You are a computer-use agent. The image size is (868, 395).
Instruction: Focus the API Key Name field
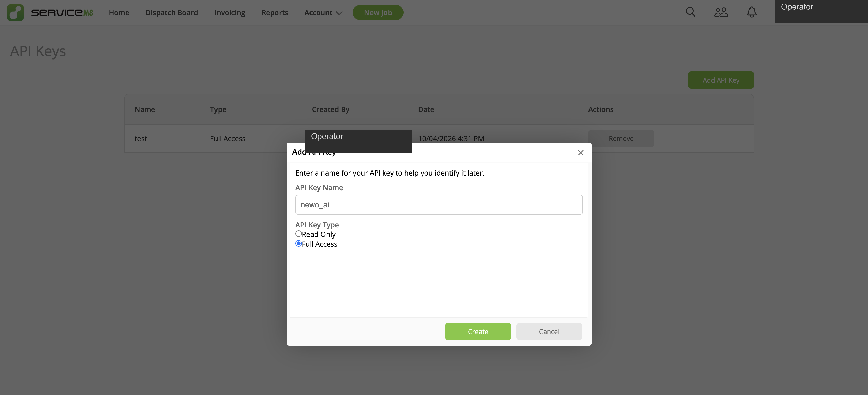click(439, 205)
